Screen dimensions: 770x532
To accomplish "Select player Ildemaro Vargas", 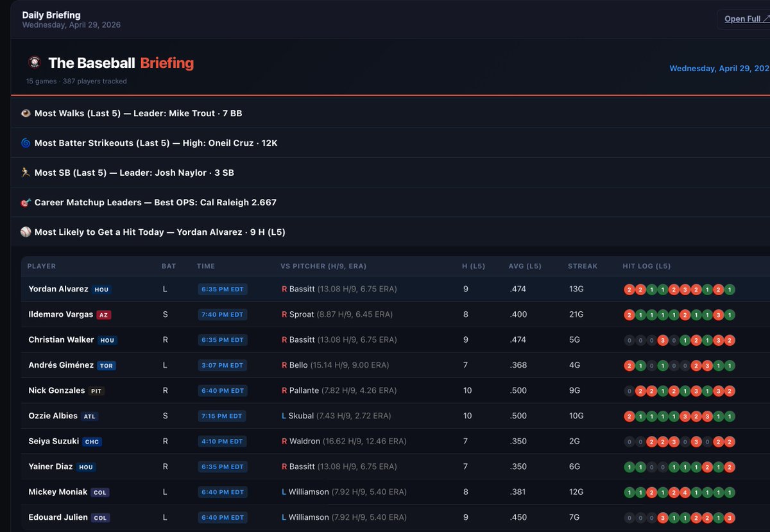I will click(x=60, y=314).
